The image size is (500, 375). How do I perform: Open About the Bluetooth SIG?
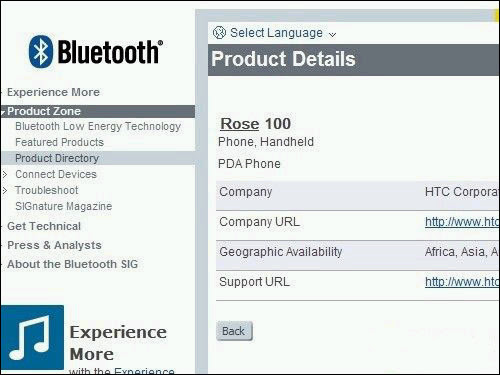(72, 264)
